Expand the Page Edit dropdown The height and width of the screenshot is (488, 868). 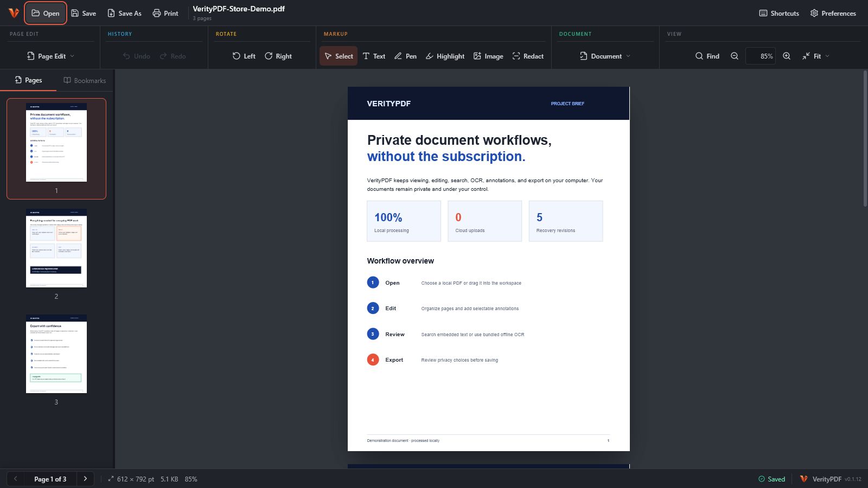pos(51,56)
